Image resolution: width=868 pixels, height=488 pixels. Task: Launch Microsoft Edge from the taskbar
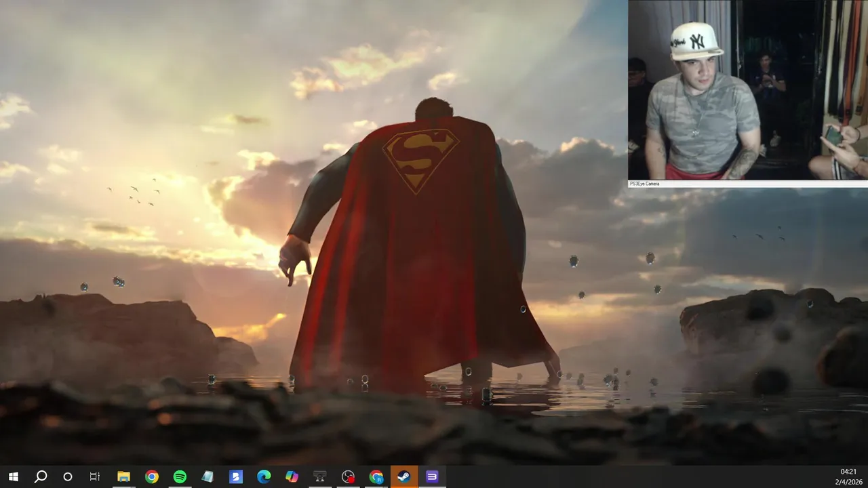point(264,477)
